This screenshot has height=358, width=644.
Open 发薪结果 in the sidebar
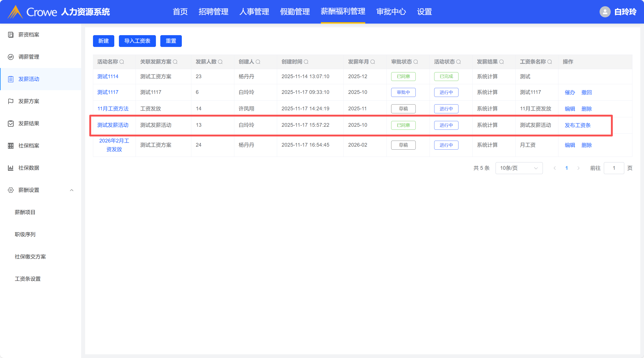28,123
